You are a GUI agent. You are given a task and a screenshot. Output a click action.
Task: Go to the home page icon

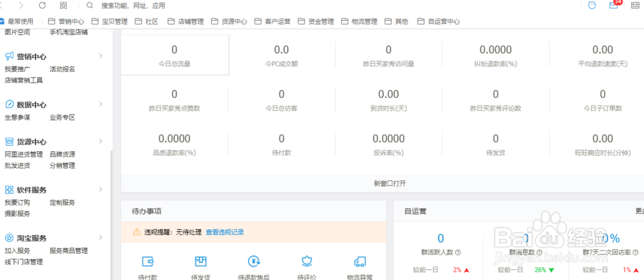coord(63,5)
